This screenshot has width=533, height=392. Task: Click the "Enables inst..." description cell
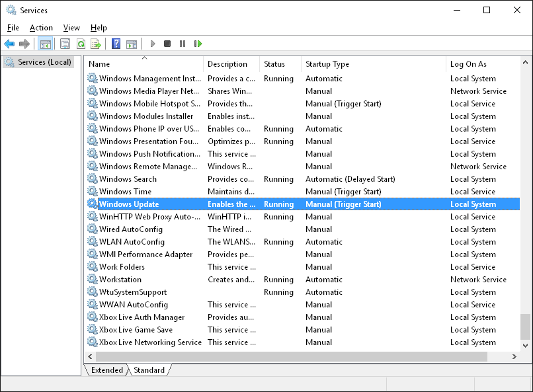pyautogui.click(x=231, y=116)
